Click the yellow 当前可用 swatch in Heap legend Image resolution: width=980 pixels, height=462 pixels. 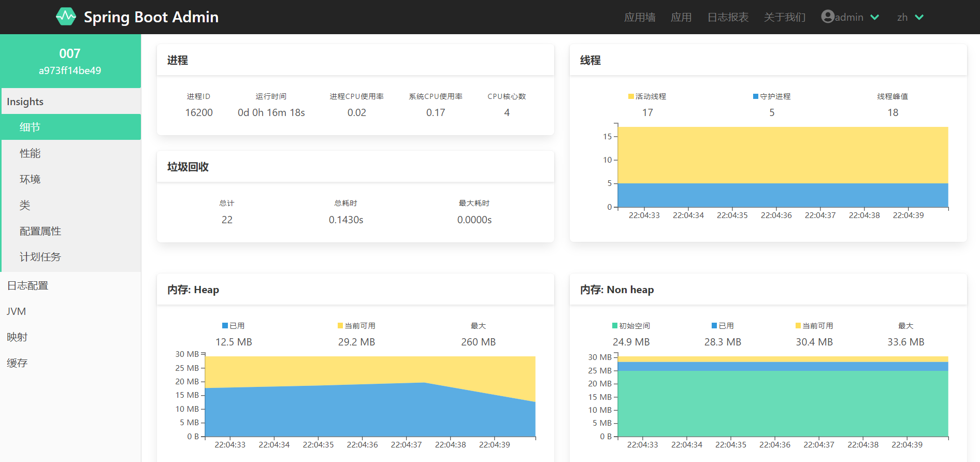pyautogui.click(x=340, y=326)
